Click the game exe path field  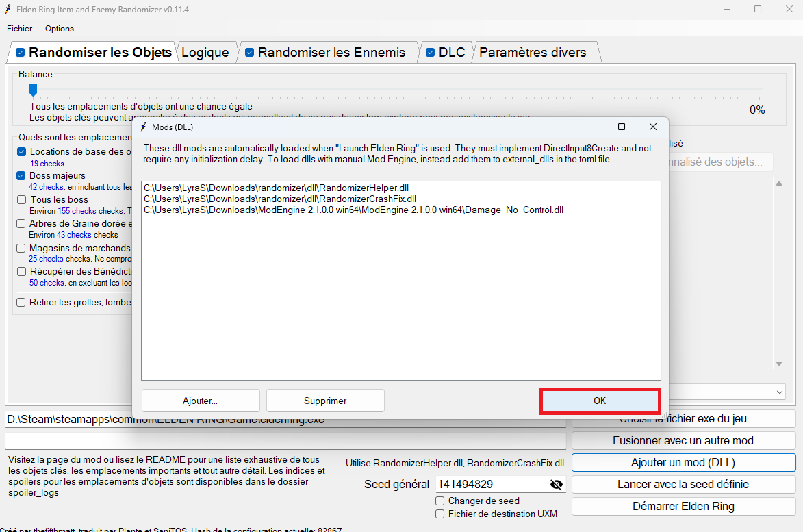pyautogui.click(x=285, y=420)
